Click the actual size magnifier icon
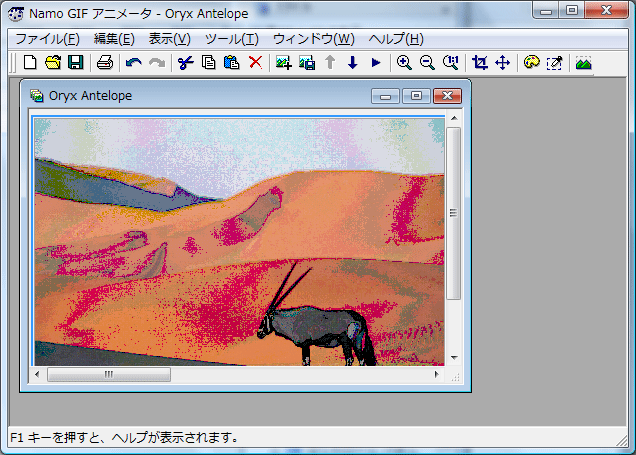Screen dimensions: 636x455 tap(451, 63)
